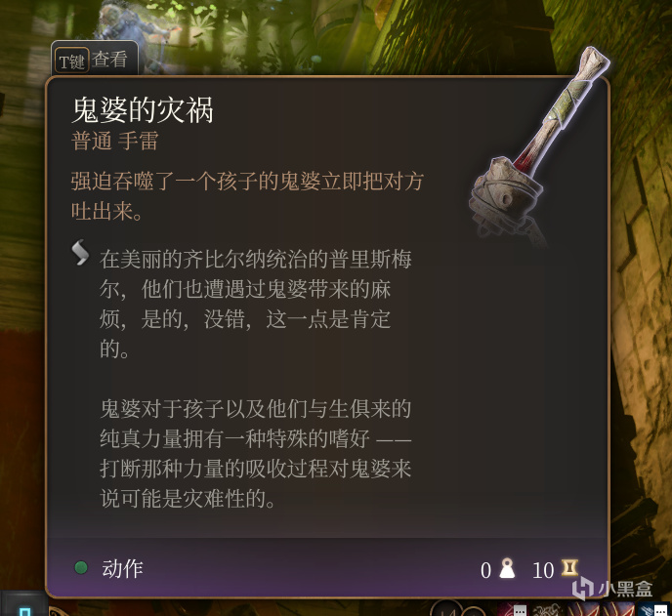Click the cyan icon at bottom-left hotbar corner
The height and width of the screenshot is (616, 672).
(x=25, y=611)
